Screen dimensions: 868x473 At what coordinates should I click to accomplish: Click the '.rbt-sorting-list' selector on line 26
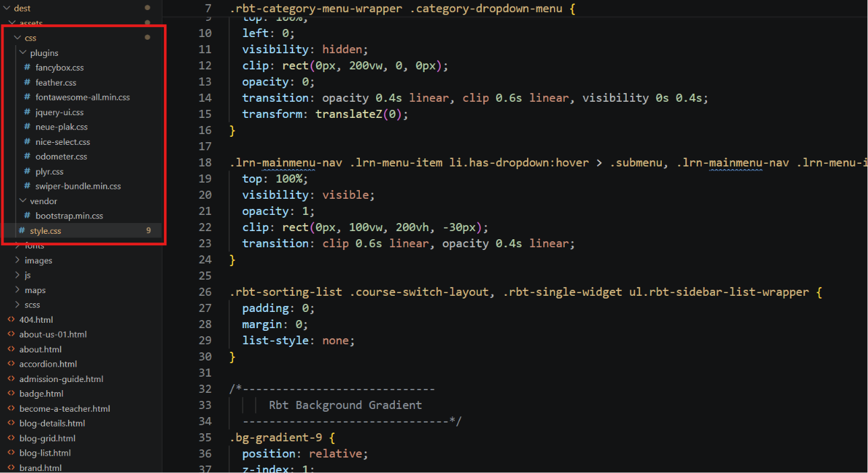(286, 292)
